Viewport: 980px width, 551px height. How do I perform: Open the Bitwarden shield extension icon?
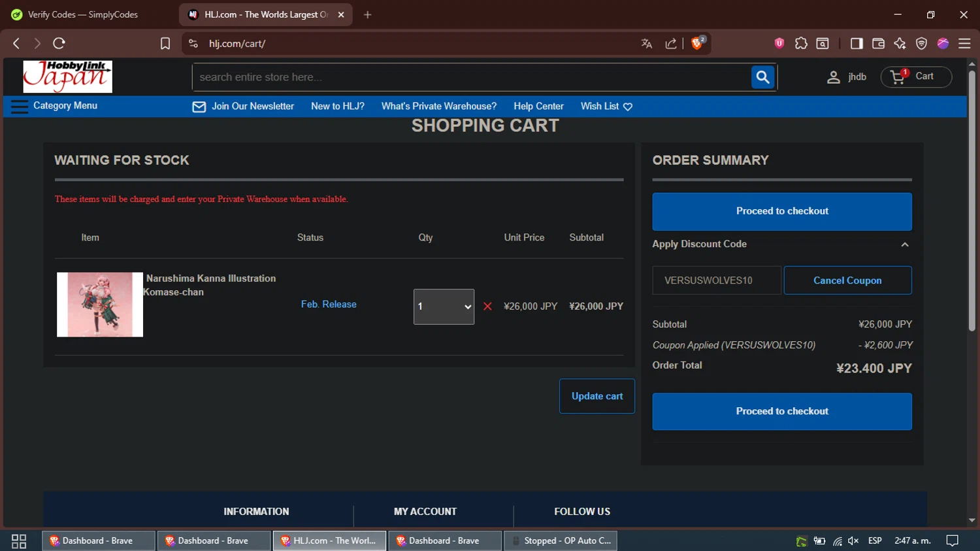[x=779, y=43]
